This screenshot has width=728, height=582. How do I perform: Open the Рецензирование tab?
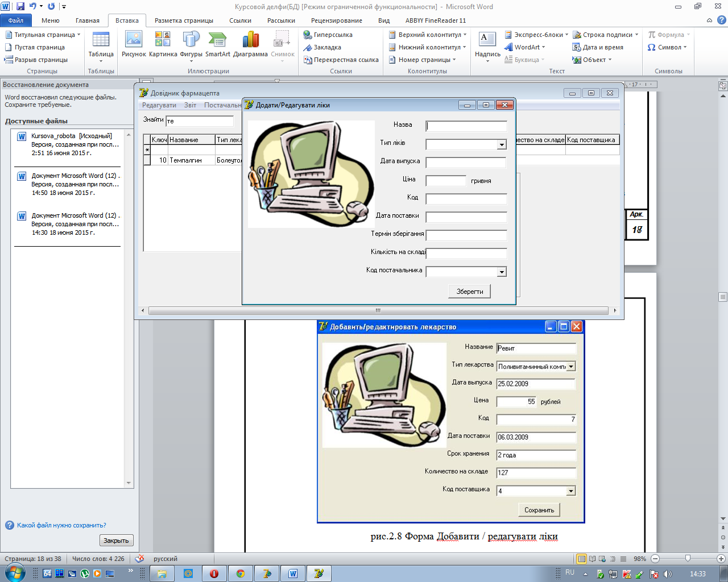coord(337,20)
